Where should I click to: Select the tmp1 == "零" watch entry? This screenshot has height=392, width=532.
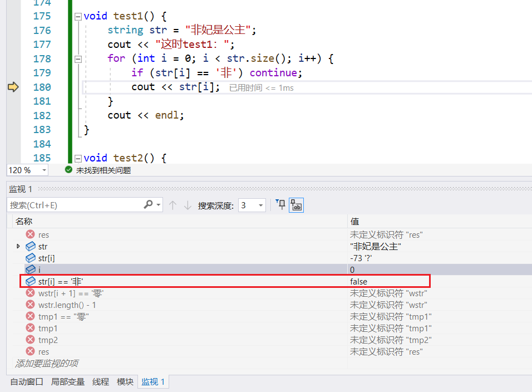[x=63, y=317]
